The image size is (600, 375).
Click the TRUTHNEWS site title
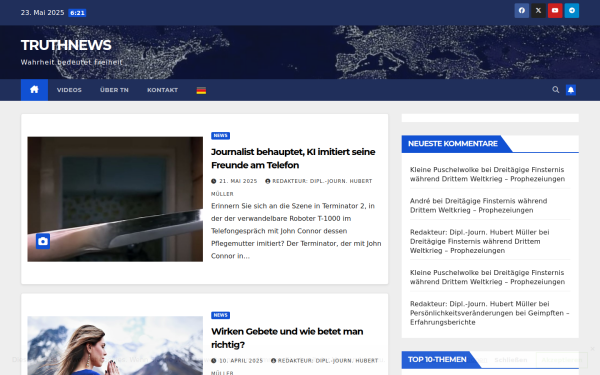click(66, 45)
